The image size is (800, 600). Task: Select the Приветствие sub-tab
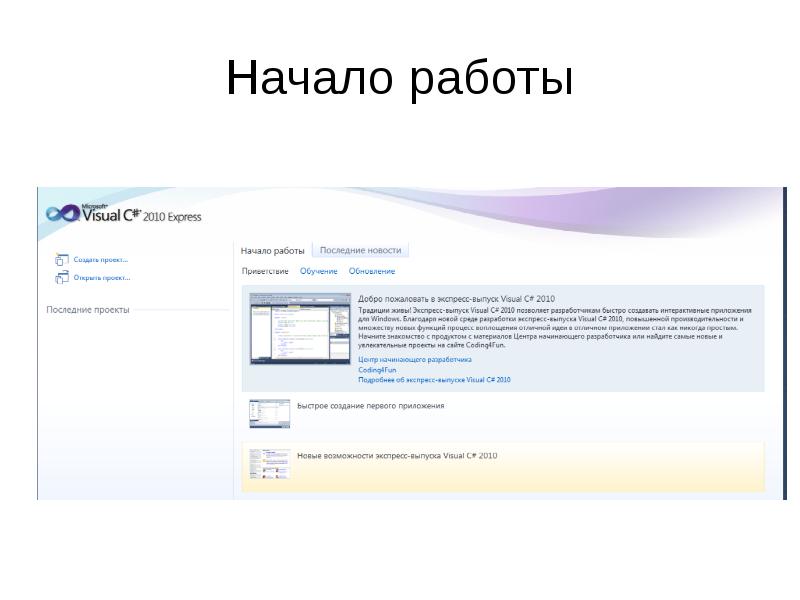pos(265,271)
